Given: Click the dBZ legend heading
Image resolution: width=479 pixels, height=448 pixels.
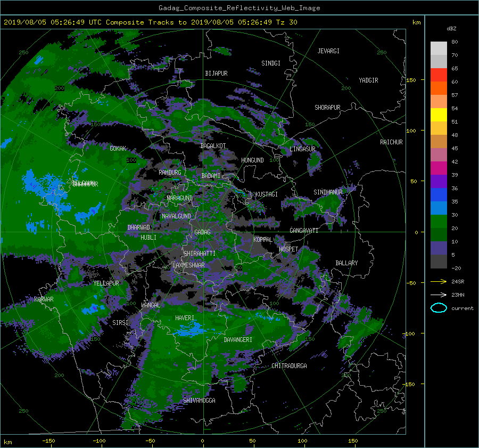Looking at the screenshot, I should (x=451, y=29).
